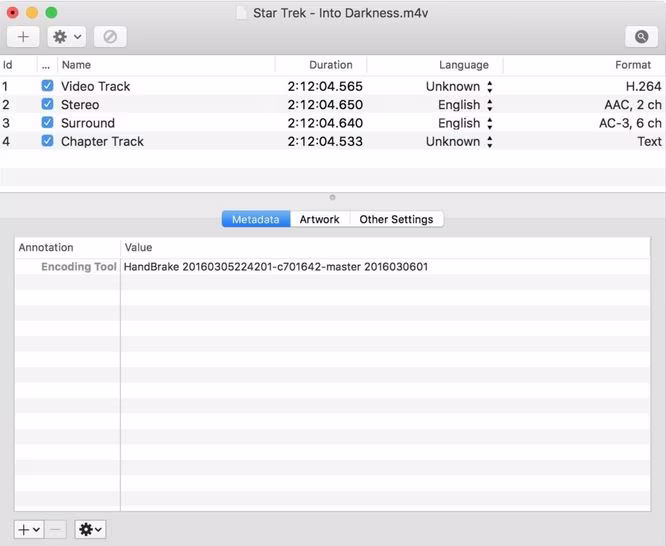The height and width of the screenshot is (546, 666).
Task: Click the Annotation column header
Action: tap(68, 248)
